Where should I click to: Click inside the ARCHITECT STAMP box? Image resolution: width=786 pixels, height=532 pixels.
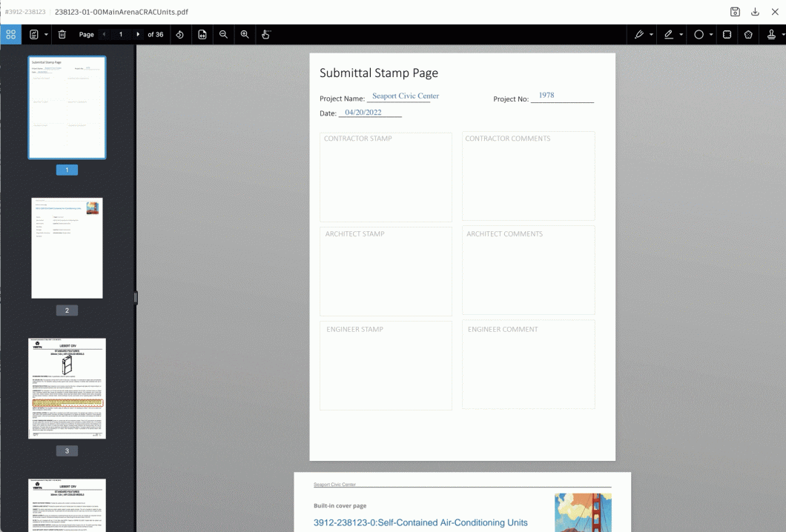point(386,271)
